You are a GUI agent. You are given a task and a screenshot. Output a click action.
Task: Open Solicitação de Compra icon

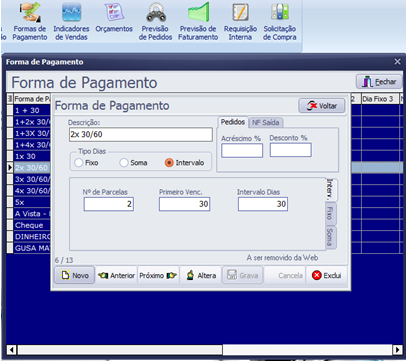tap(280, 22)
